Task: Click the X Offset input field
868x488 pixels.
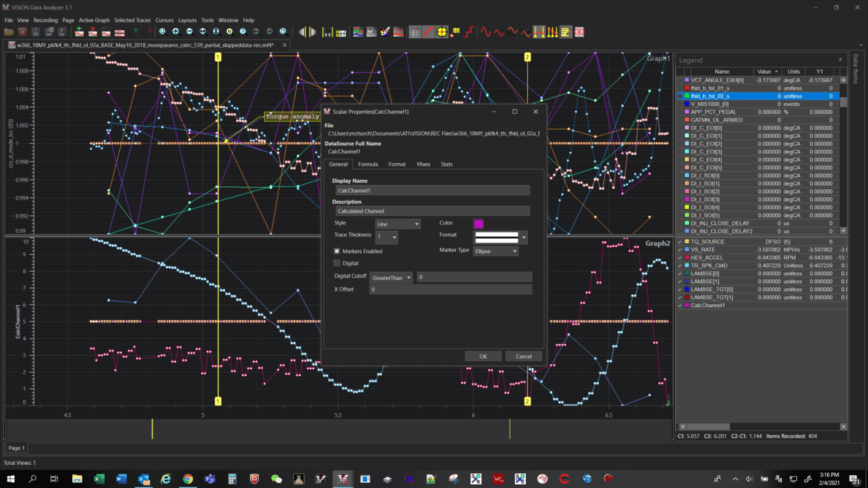Action: [451, 290]
